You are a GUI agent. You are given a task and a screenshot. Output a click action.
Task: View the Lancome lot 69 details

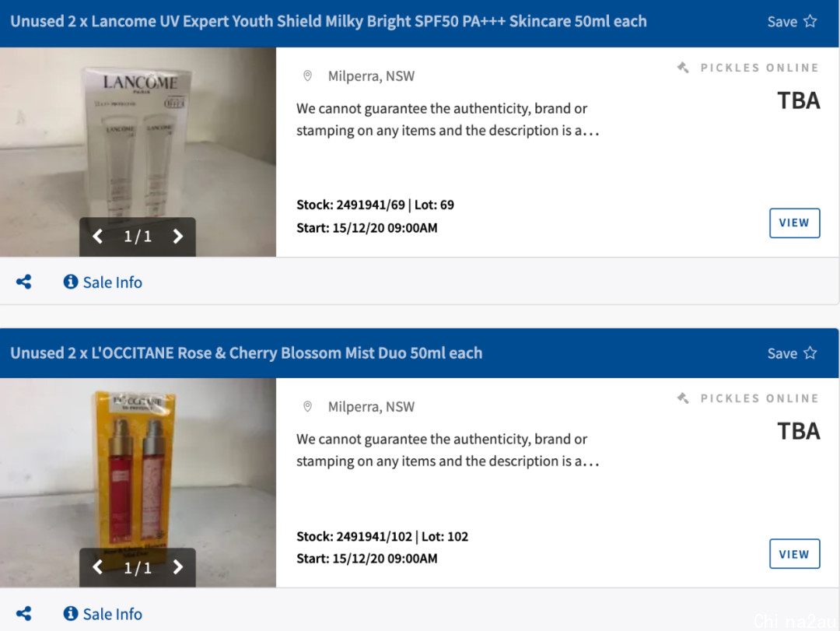point(794,223)
